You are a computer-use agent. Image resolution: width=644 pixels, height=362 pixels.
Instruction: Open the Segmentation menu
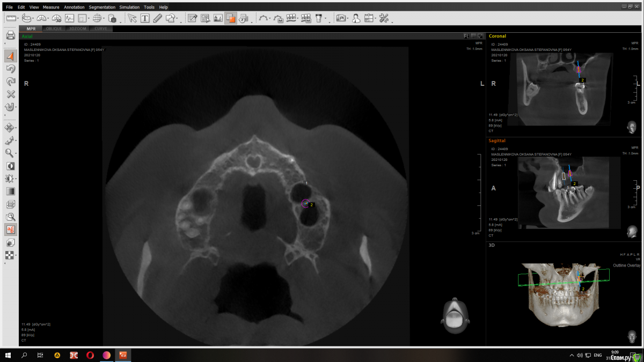point(102,8)
